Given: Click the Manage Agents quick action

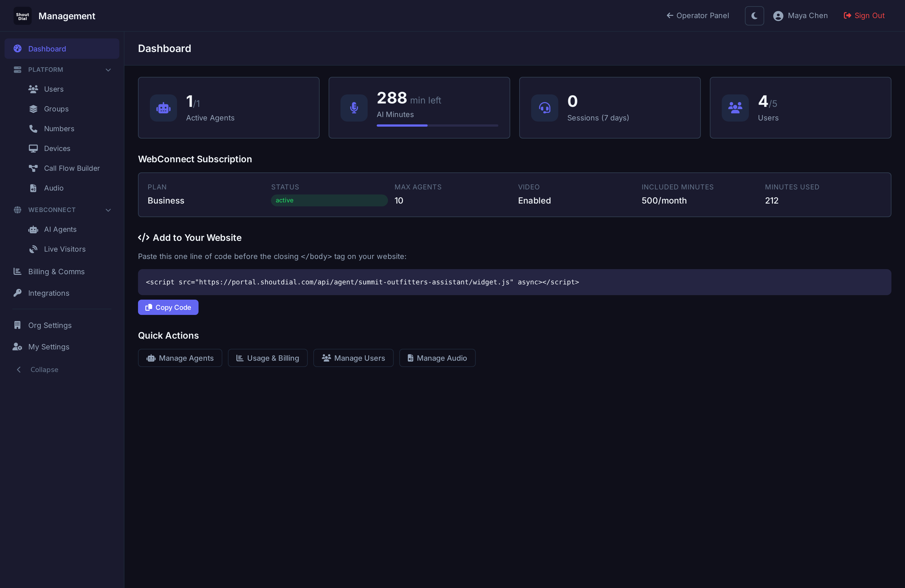Looking at the screenshot, I should [x=180, y=358].
